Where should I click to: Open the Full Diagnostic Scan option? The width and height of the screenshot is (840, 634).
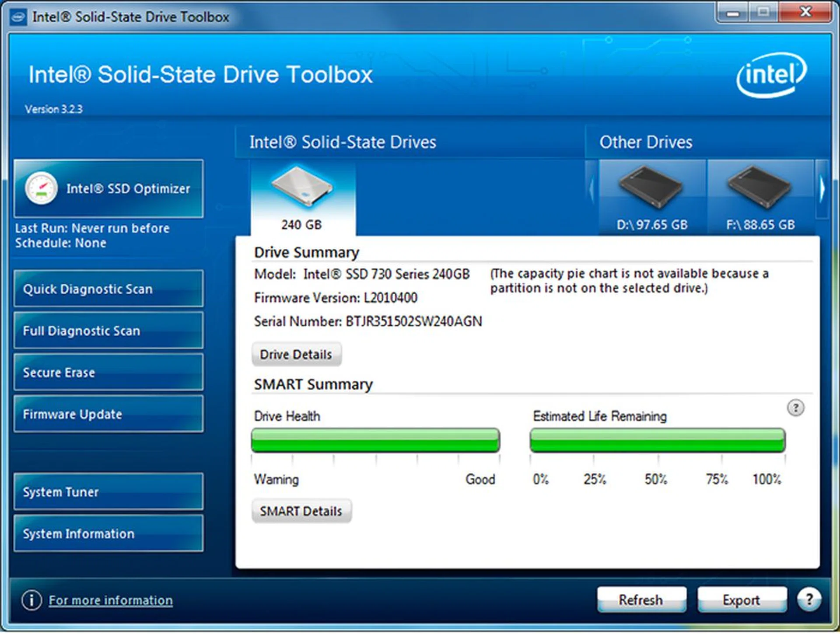pyautogui.click(x=108, y=331)
